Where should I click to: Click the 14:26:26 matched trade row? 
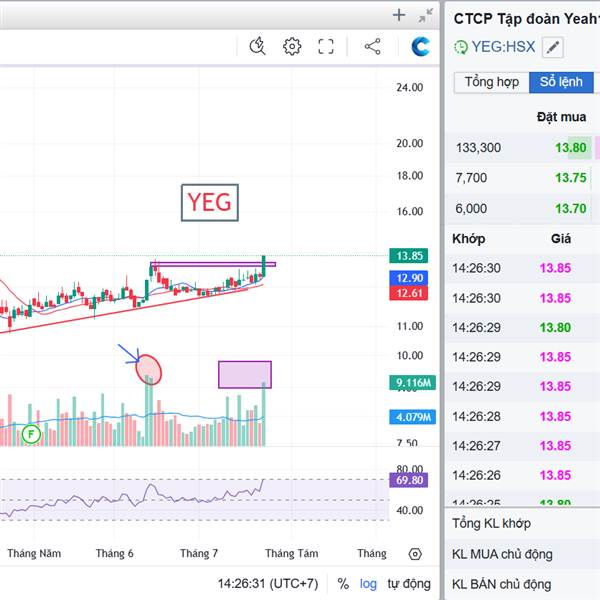pyautogui.click(x=522, y=475)
